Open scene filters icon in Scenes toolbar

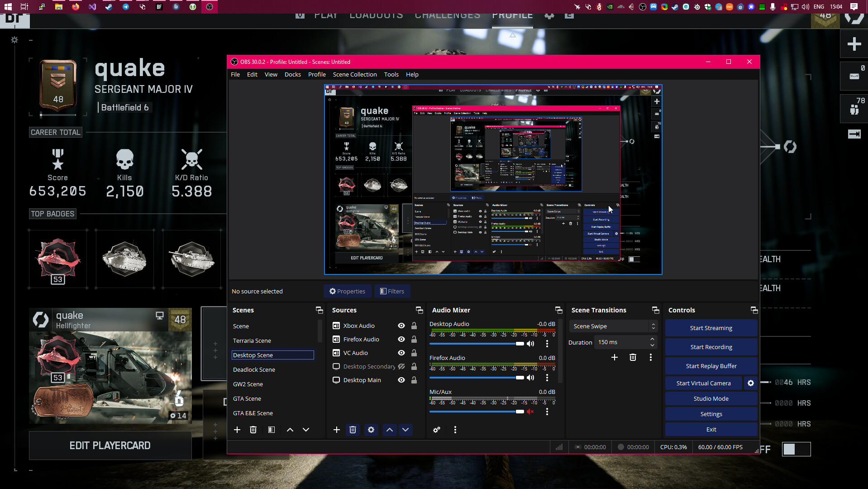pos(271,430)
